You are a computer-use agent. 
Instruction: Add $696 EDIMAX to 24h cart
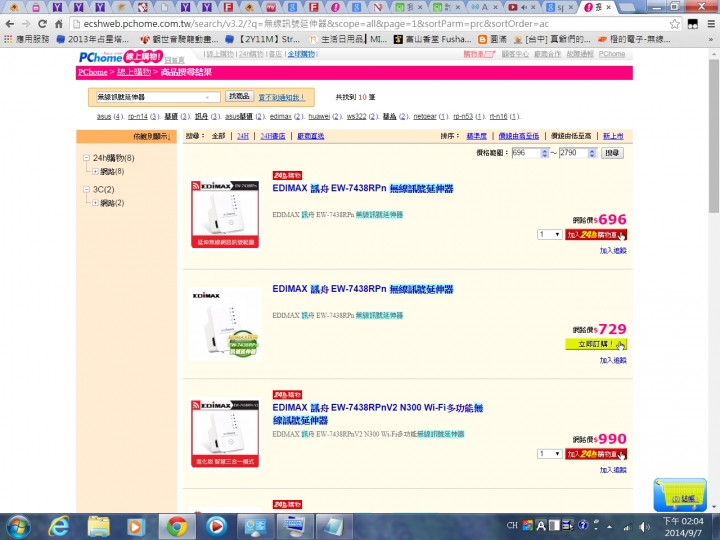click(x=596, y=235)
